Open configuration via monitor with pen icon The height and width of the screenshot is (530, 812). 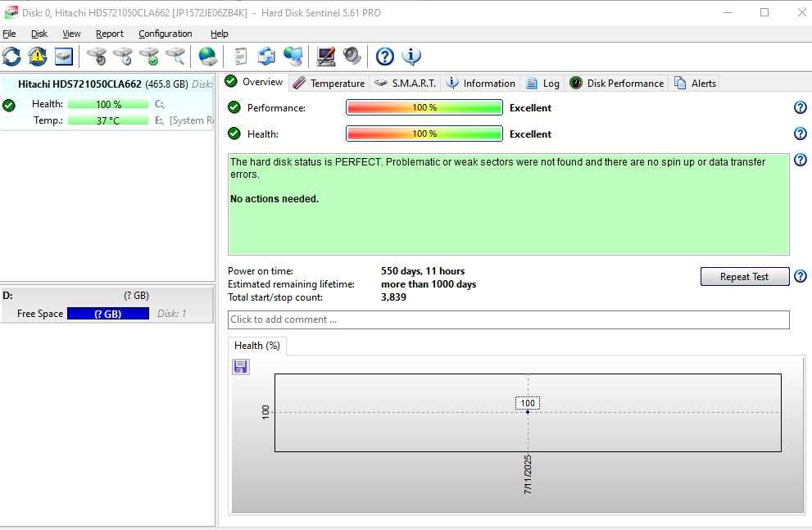tap(326, 57)
